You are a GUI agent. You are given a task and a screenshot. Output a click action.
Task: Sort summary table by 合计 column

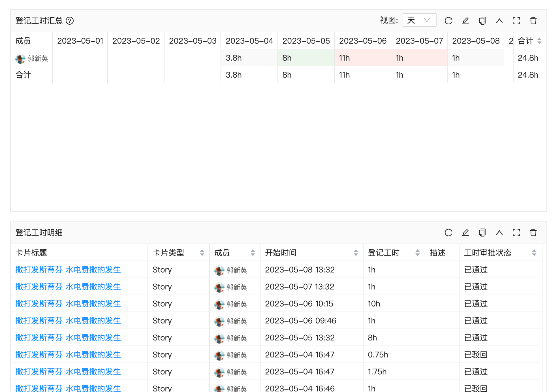(539, 41)
